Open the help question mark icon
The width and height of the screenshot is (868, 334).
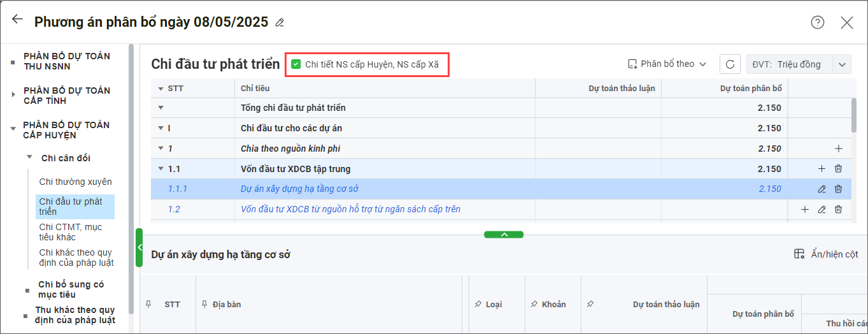coord(817,22)
